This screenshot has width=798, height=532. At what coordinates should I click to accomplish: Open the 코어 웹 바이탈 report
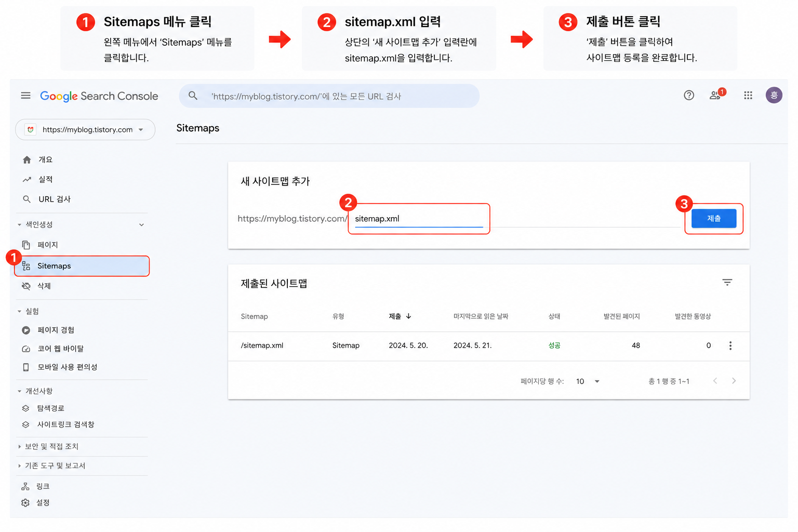coord(61,349)
